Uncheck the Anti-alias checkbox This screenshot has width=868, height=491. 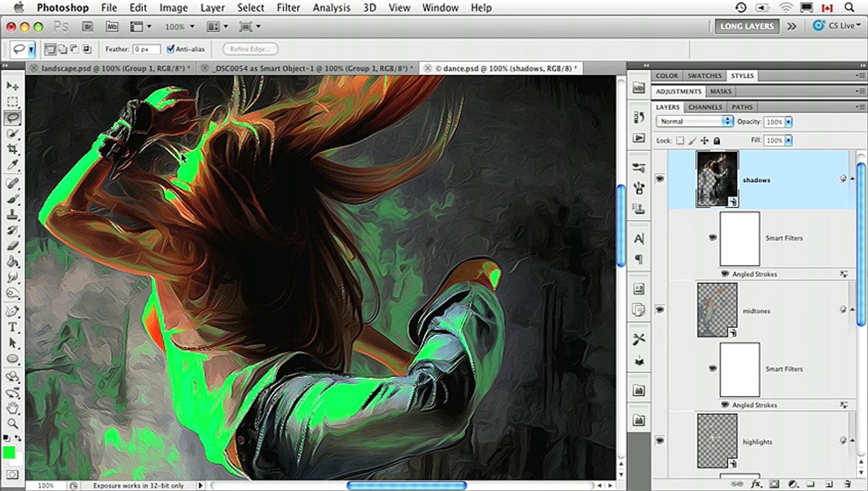click(x=171, y=49)
